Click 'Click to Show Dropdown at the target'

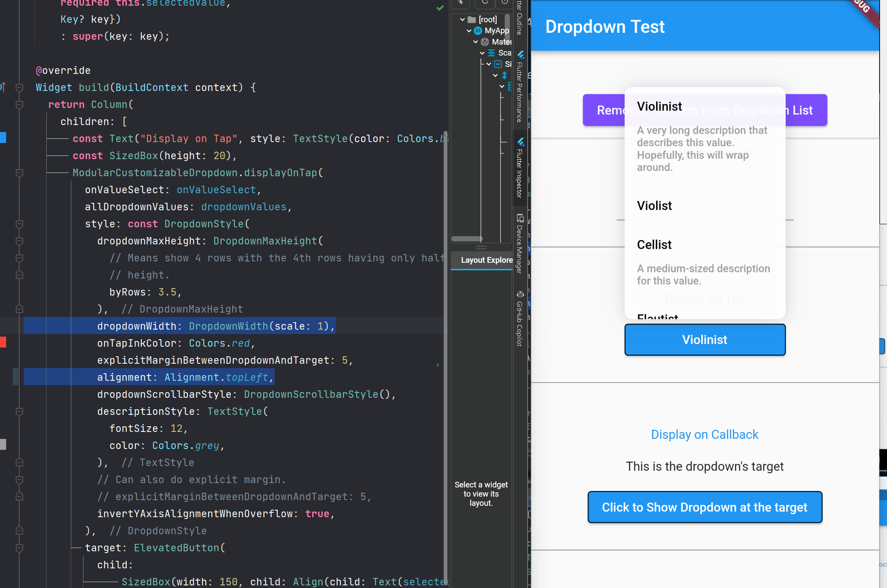704,507
